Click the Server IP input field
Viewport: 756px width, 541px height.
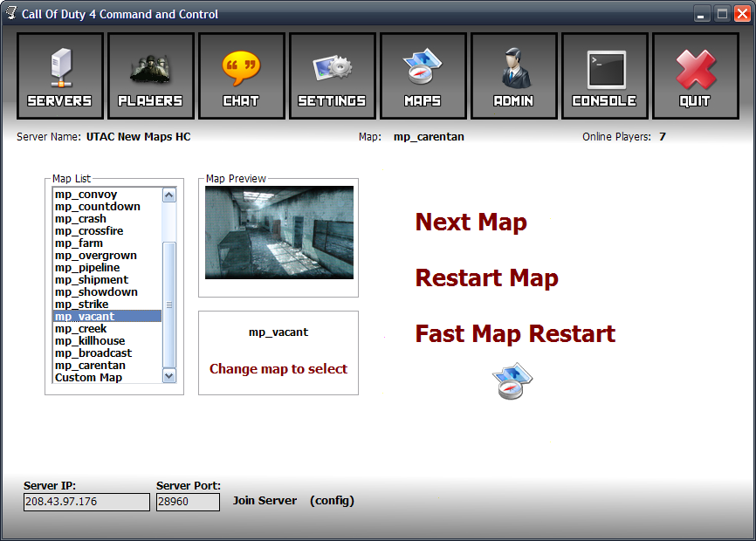point(86,502)
